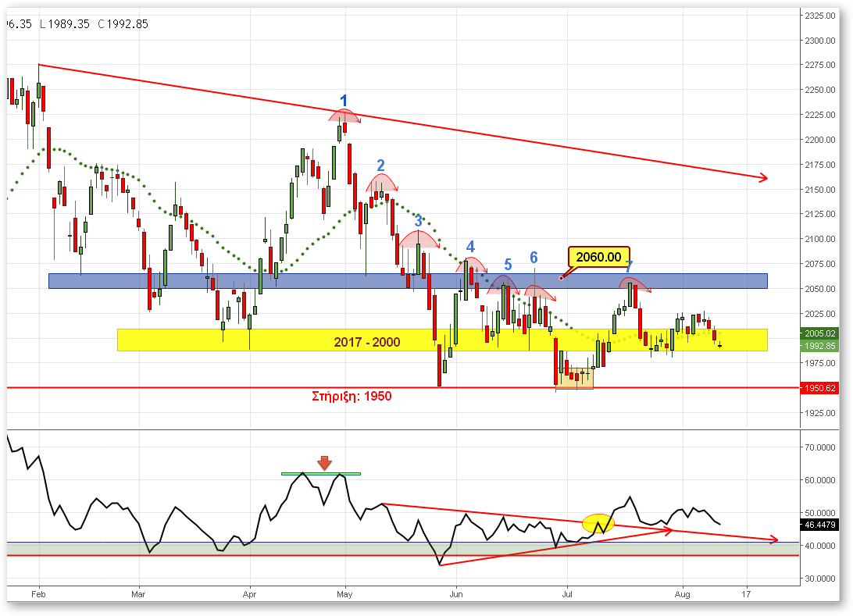The height and width of the screenshot is (616, 853).
Task: Click the Mar date axis label
Action: [x=138, y=594]
